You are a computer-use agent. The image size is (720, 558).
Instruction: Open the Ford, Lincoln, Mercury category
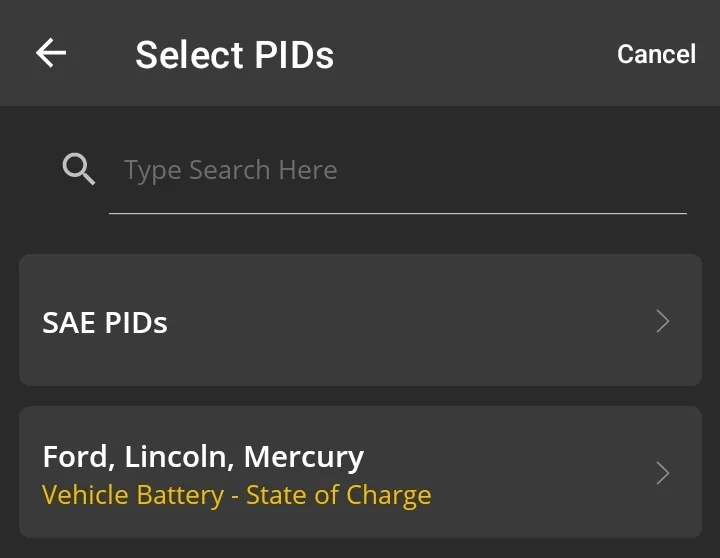360,472
